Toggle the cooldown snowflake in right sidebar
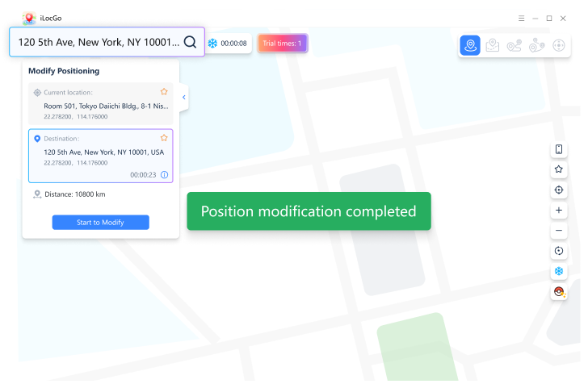This screenshot has height=388, width=588. pyautogui.click(x=559, y=271)
